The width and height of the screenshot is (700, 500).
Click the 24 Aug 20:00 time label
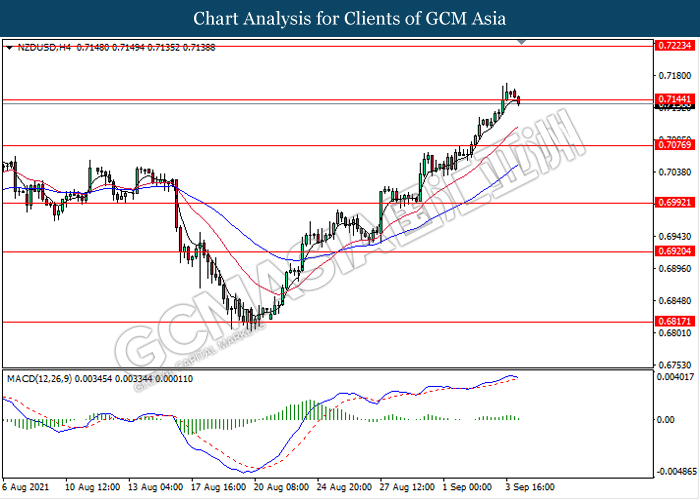tap(344, 487)
